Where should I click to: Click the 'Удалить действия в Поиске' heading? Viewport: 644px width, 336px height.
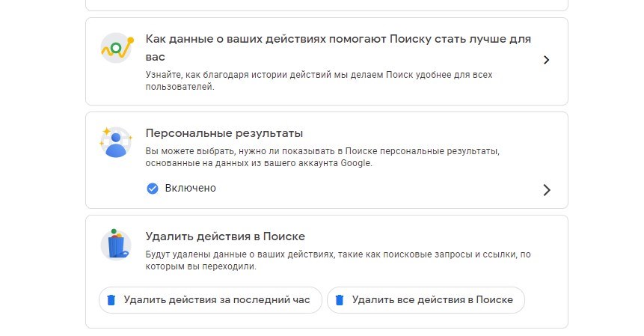coord(225,236)
